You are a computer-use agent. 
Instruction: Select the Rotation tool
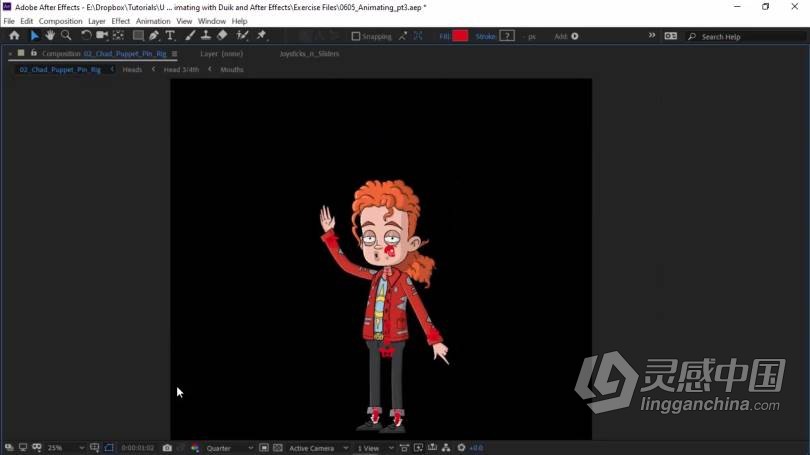tap(86, 36)
